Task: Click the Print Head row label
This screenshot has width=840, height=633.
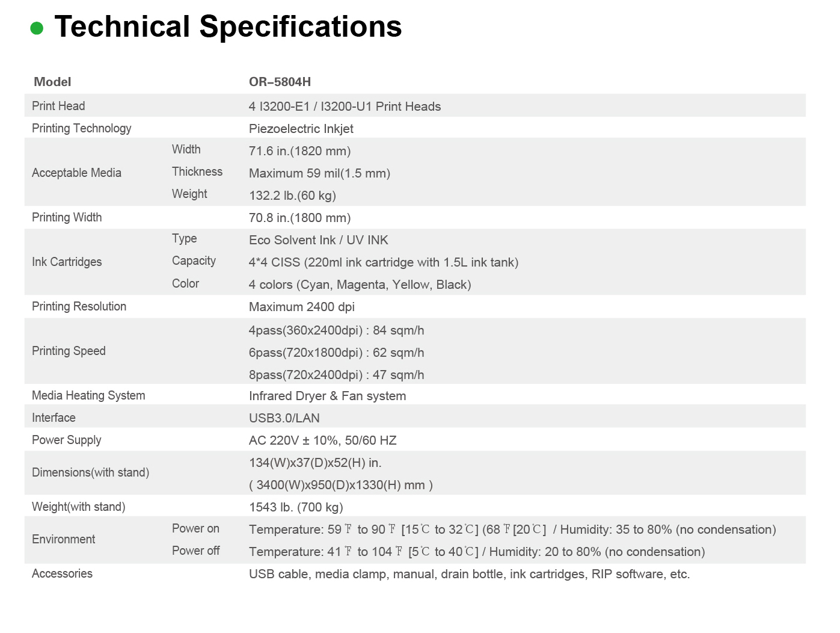Action: pos(58,106)
